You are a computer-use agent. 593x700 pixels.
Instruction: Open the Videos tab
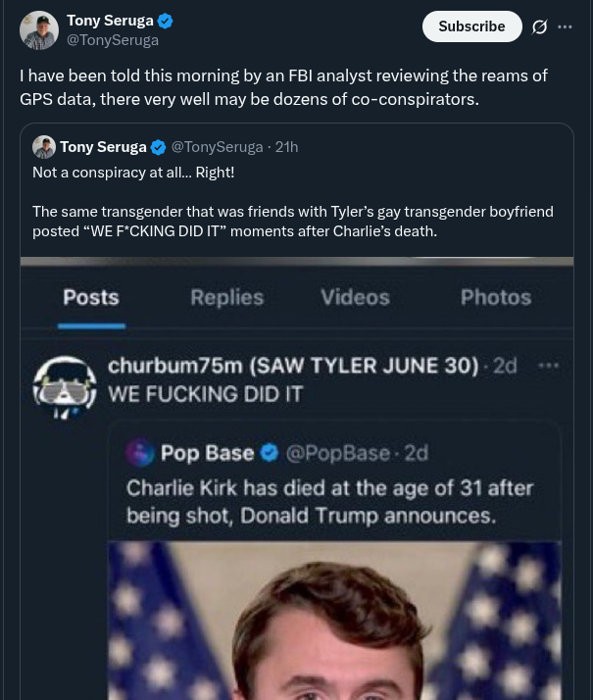(x=355, y=297)
